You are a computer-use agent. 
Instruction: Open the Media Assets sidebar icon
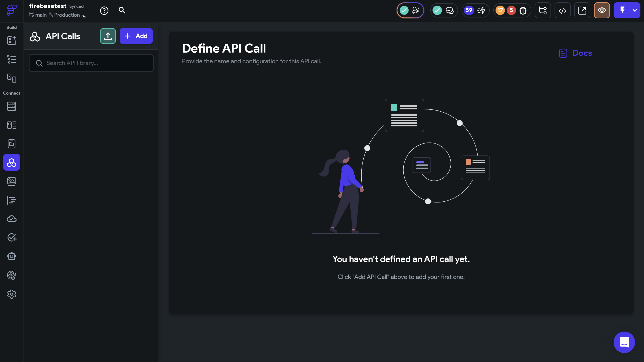(x=11, y=181)
